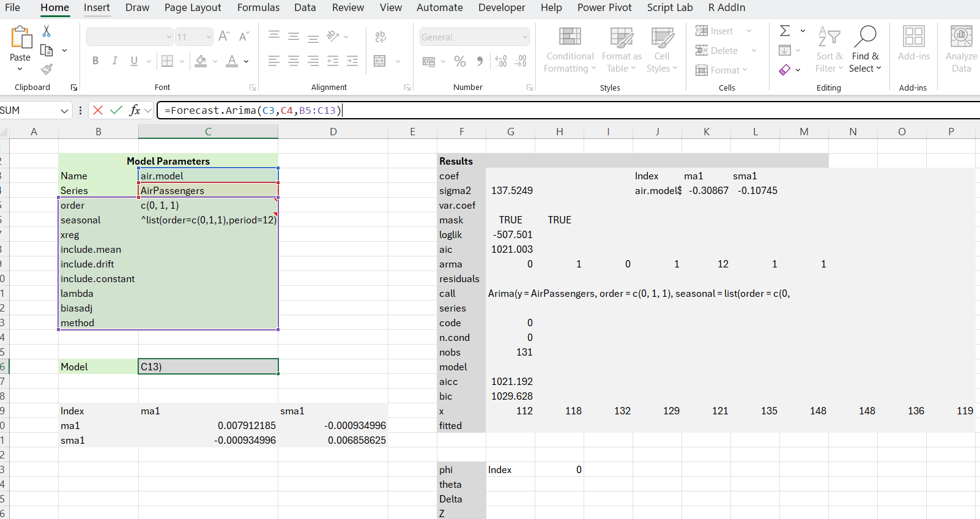980x519 pixels.
Task: Toggle Bold formatting
Action: [95, 61]
